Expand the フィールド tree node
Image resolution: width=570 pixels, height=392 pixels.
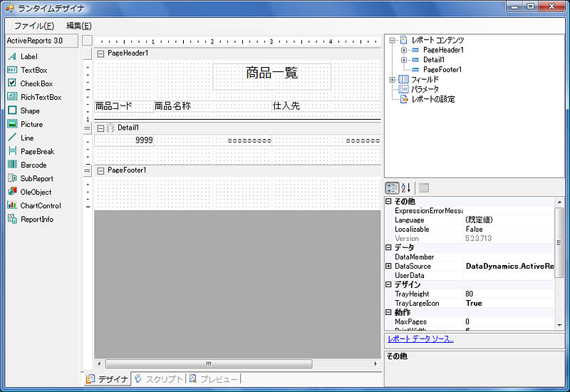(393, 79)
